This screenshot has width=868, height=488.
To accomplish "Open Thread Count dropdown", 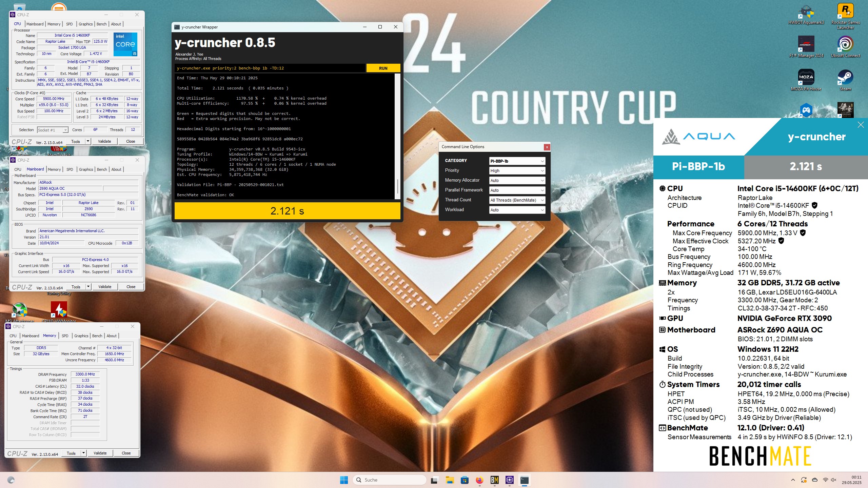I will tap(517, 200).
